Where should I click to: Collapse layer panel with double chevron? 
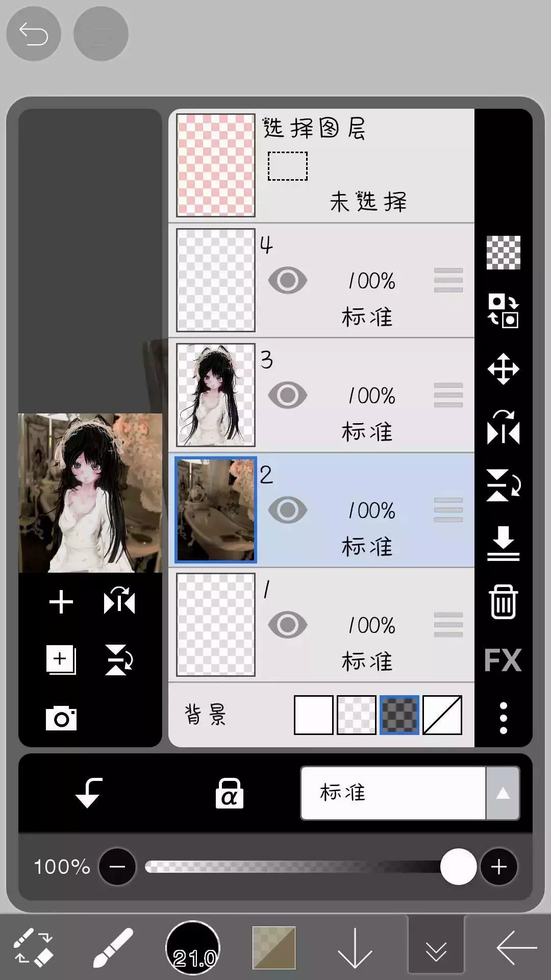click(436, 948)
